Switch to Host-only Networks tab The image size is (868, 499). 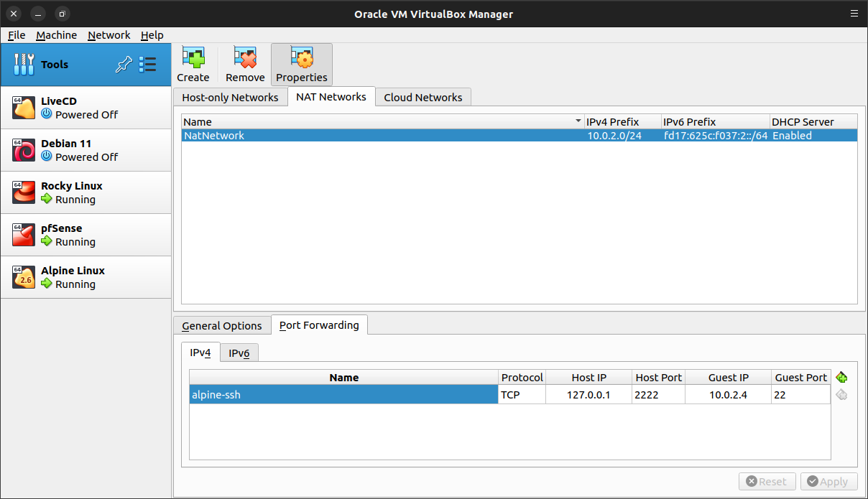(230, 97)
